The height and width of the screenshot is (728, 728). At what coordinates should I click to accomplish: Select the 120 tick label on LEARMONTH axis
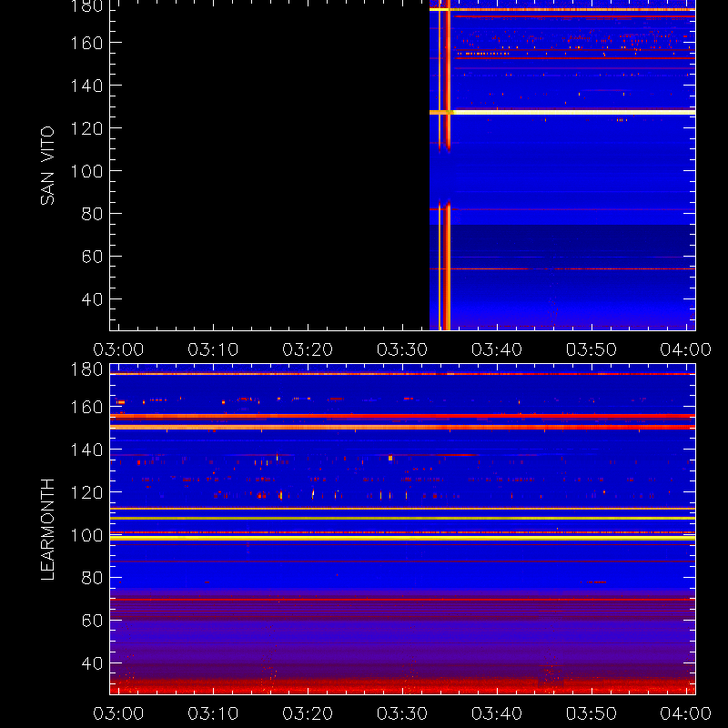click(x=86, y=492)
